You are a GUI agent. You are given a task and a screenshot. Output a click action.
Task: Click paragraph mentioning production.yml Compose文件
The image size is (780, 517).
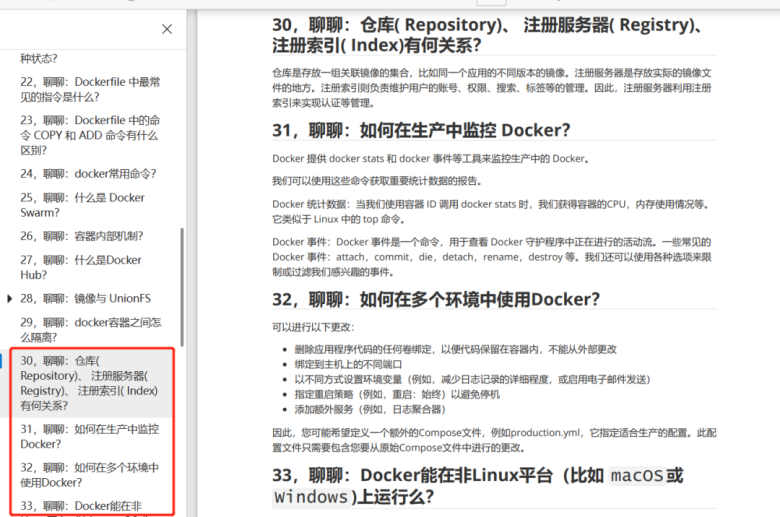(x=494, y=440)
